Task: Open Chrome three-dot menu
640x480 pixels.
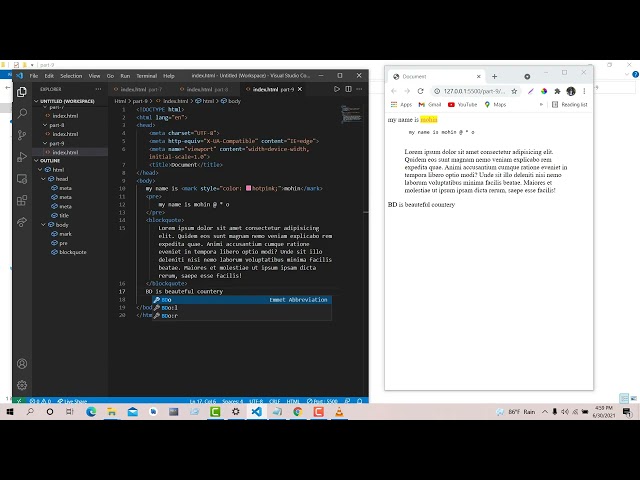Action: [584, 91]
